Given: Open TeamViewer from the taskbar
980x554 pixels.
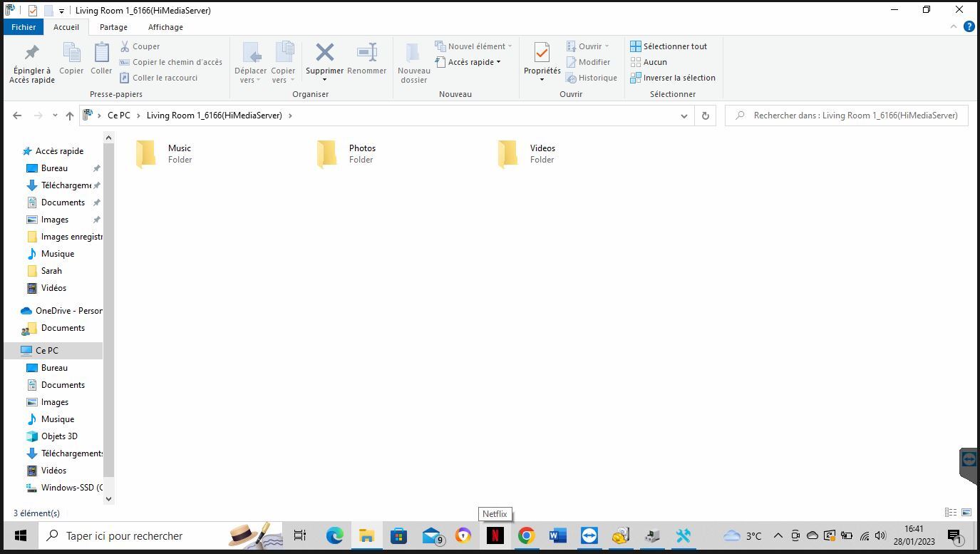Looking at the screenshot, I should [x=589, y=535].
